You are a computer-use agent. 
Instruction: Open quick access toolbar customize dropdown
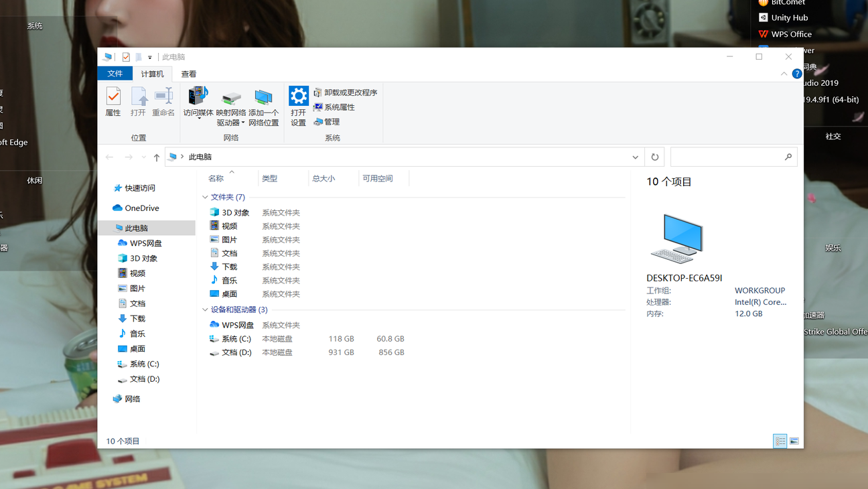pos(150,58)
